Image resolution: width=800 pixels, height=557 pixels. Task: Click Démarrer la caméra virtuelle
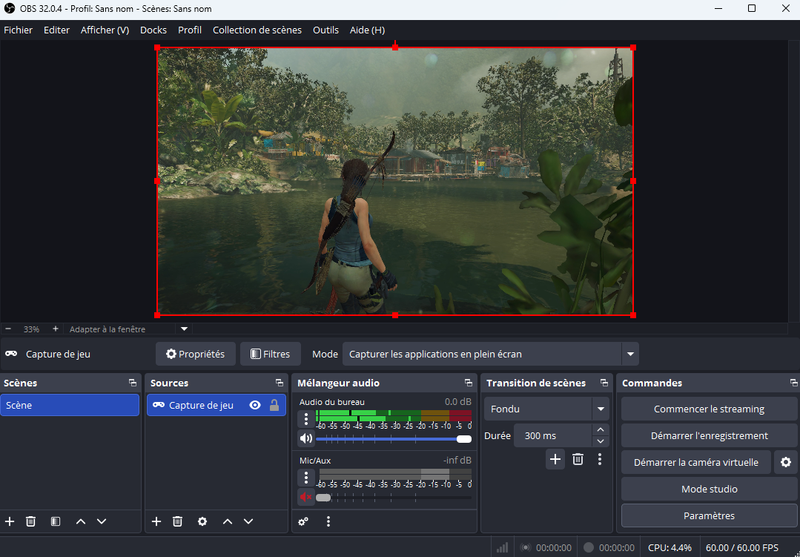[x=696, y=462]
